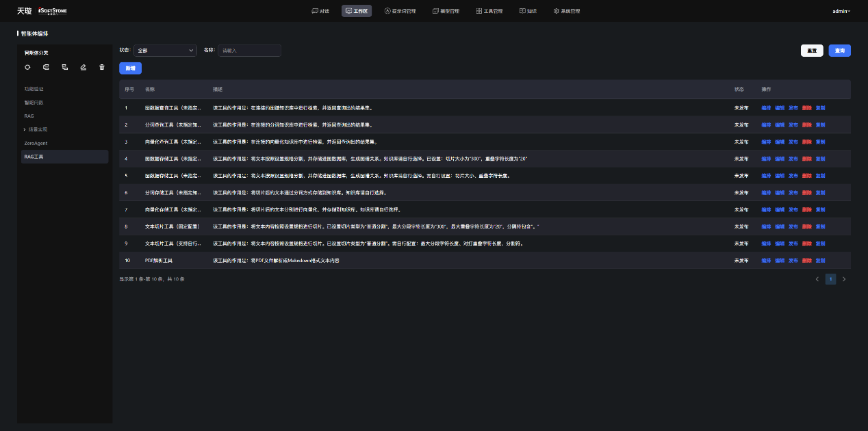Click red 删除 link for PDF解析工具 row
The width and height of the screenshot is (868, 431).
point(806,261)
